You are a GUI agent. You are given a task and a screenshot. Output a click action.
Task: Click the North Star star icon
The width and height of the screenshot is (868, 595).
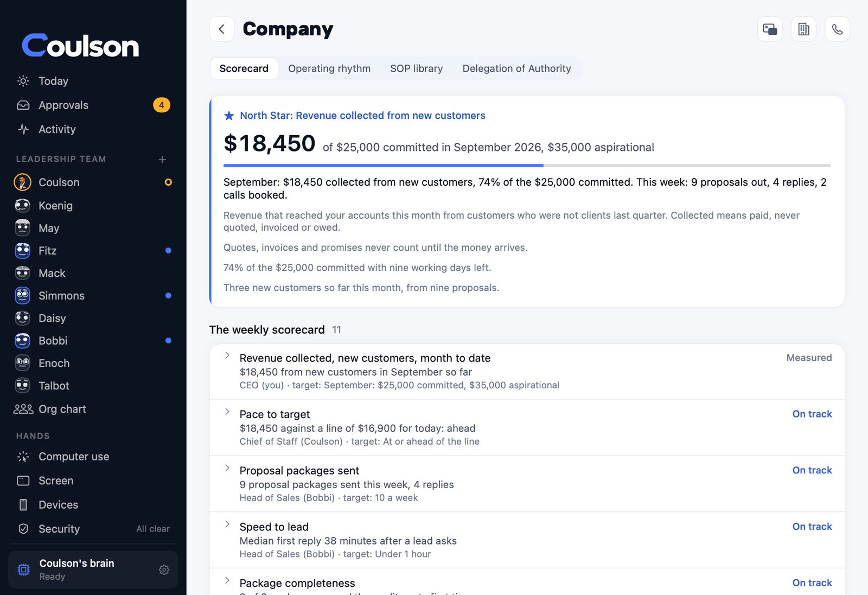229,116
